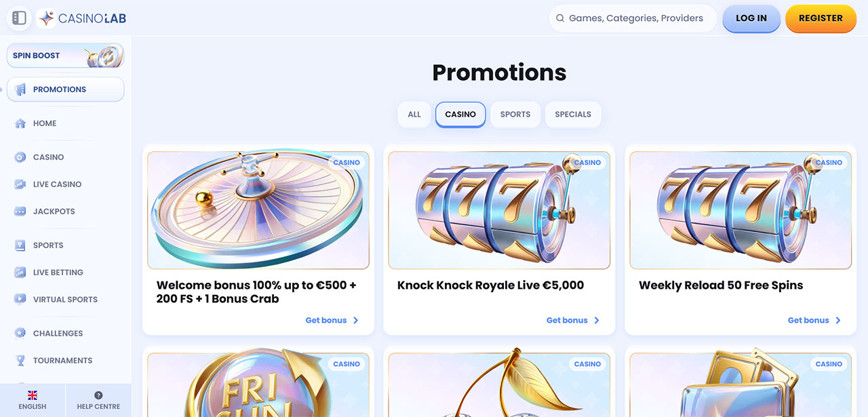Screen dimensions: 868x417
Task: Click the Jackpots icon in sidebar
Action: pyautogui.click(x=20, y=212)
